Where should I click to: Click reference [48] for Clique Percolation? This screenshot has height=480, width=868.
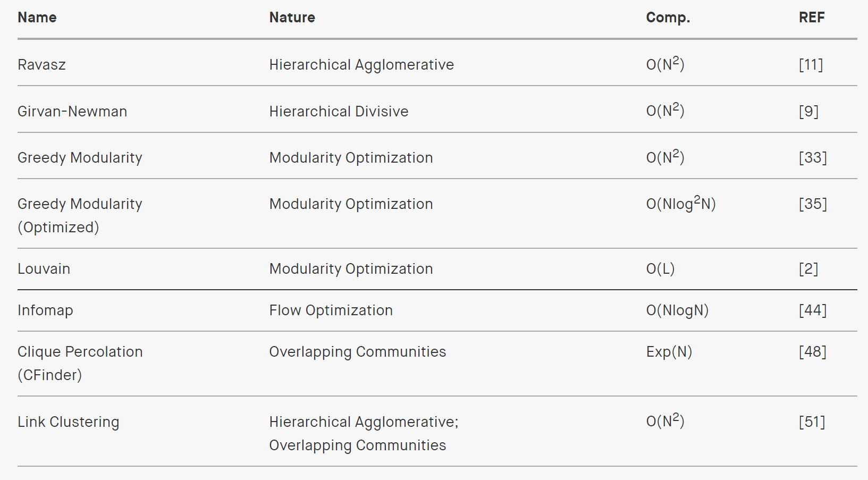pyautogui.click(x=813, y=352)
